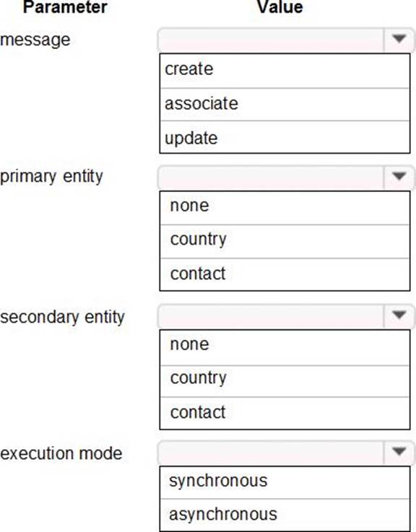Pick contact under secondary entity
Image resolution: width=416 pixels, height=532 pixels.
285,413
